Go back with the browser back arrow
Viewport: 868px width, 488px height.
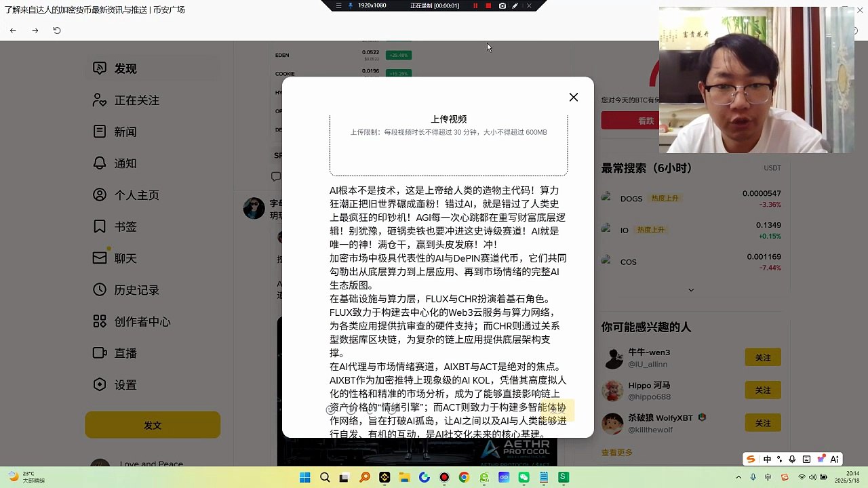[x=13, y=30]
